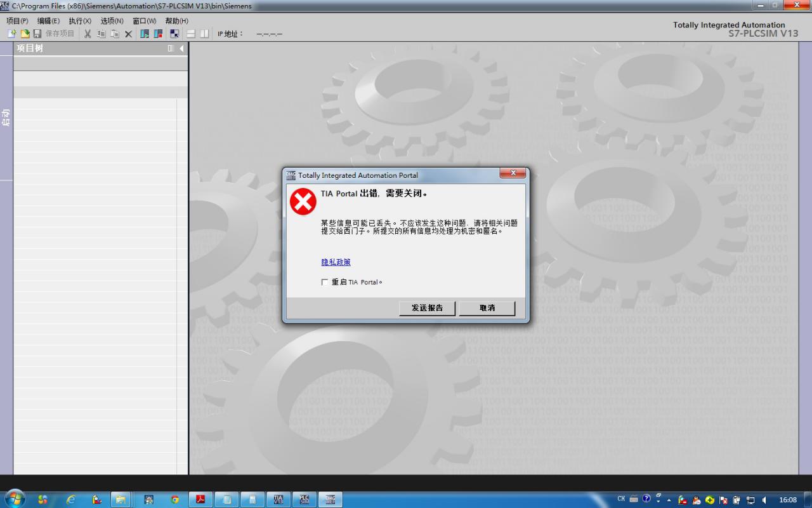Click the Cut scissors toolbar icon
This screenshot has height=508, width=812.
coord(88,34)
